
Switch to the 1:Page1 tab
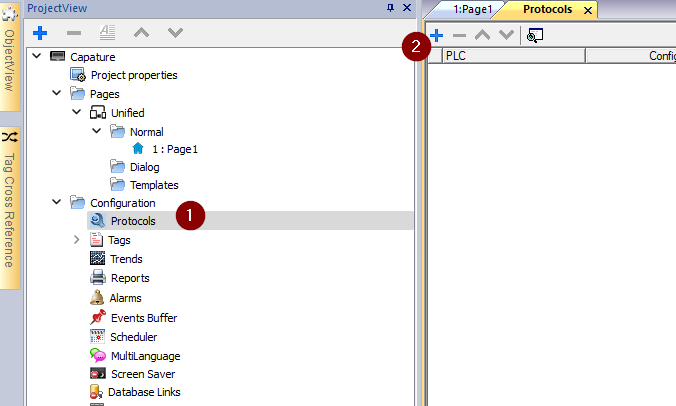tap(472, 9)
